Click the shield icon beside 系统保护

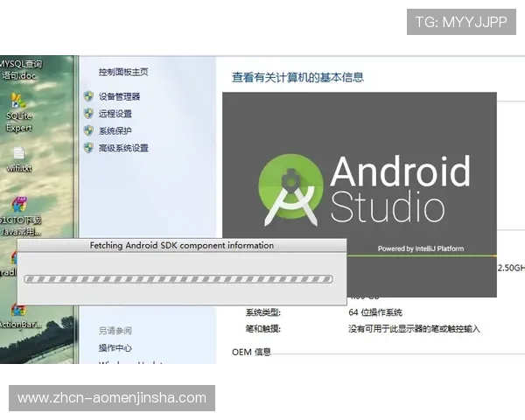coord(88,130)
